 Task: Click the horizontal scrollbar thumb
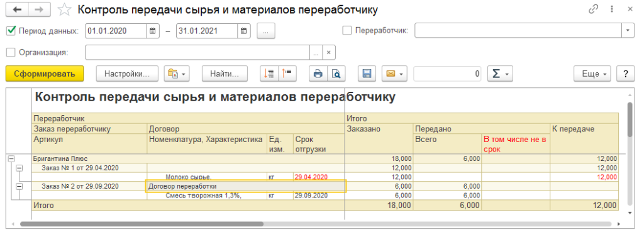142,224
